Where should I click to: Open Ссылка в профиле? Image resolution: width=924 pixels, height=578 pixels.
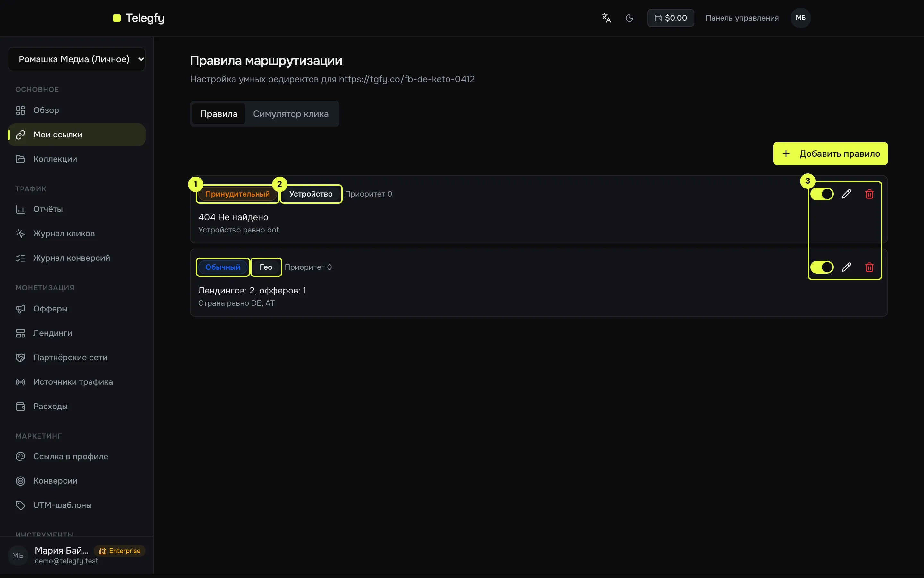coord(77,456)
